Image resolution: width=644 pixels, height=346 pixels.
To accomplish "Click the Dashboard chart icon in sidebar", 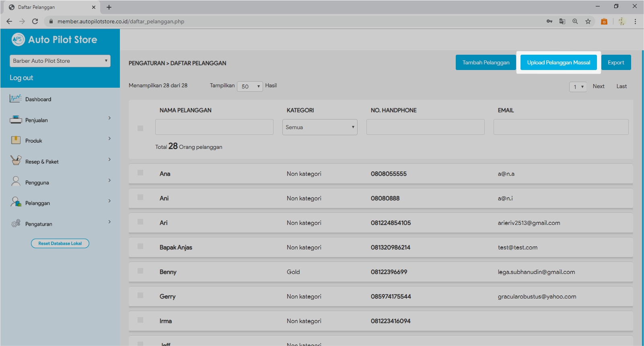I will pyautogui.click(x=16, y=99).
